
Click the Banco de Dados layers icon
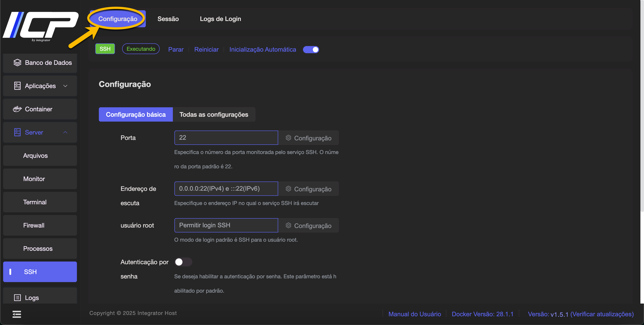click(x=17, y=62)
